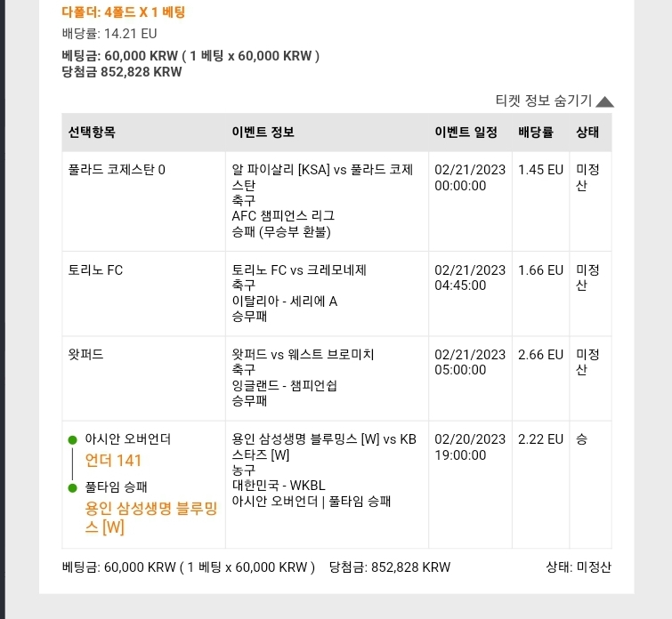Image resolution: width=672 pixels, height=619 pixels.
Task: Click the '이벤트 일정' column header
Action: (x=466, y=132)
